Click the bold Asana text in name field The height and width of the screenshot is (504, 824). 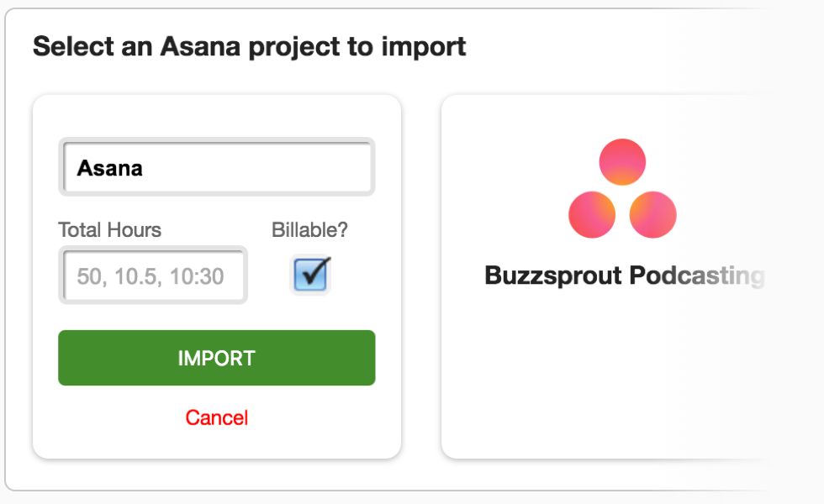(x=110, y=169)
